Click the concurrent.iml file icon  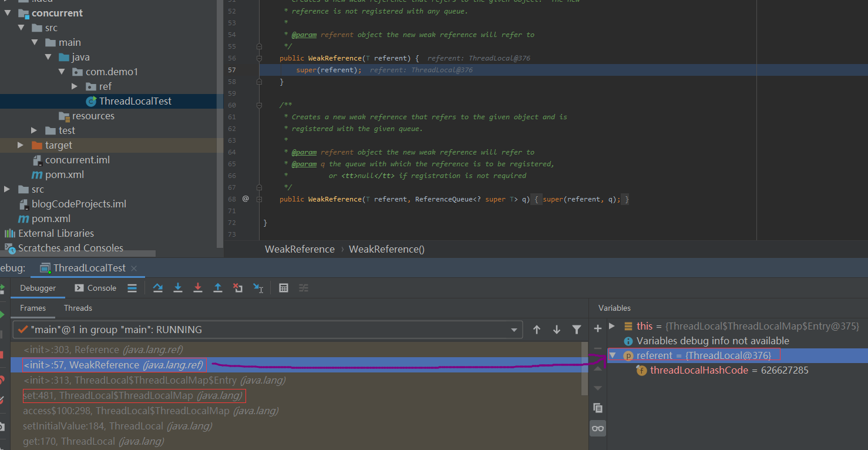tap(38, 160)
